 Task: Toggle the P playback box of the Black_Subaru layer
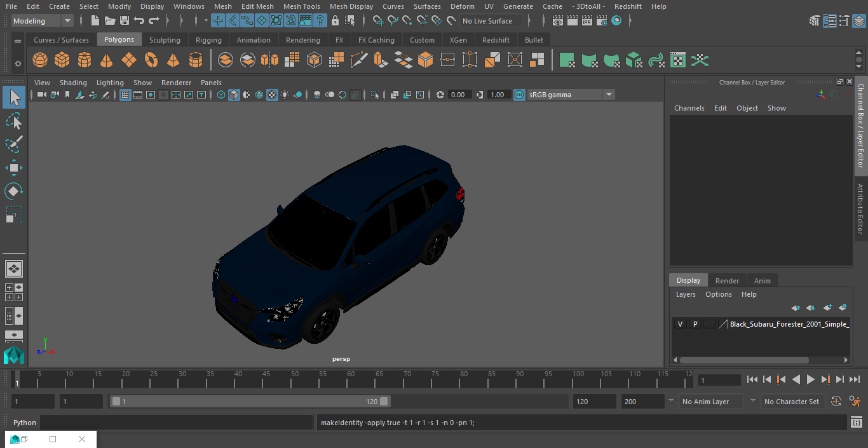(695, 324)
